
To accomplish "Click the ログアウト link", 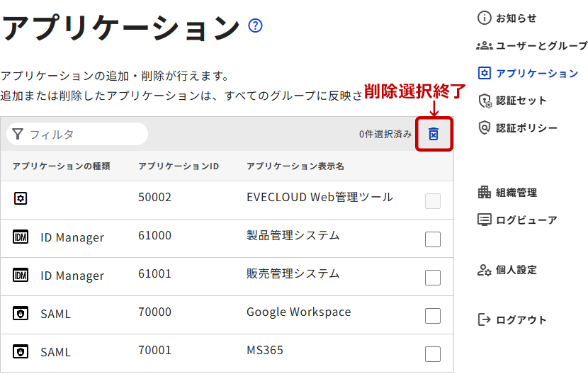I will (x=521, y=320).
